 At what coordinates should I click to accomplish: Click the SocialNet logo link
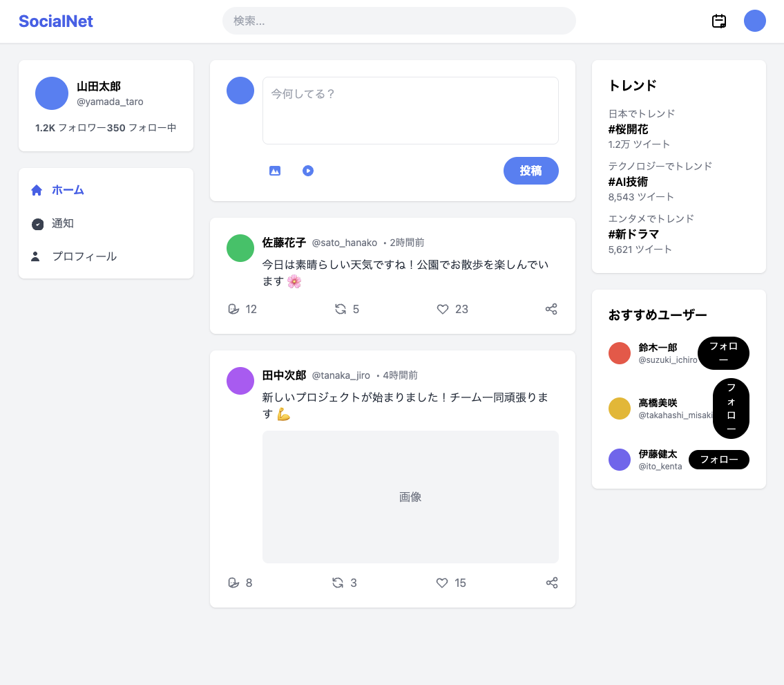56,21
